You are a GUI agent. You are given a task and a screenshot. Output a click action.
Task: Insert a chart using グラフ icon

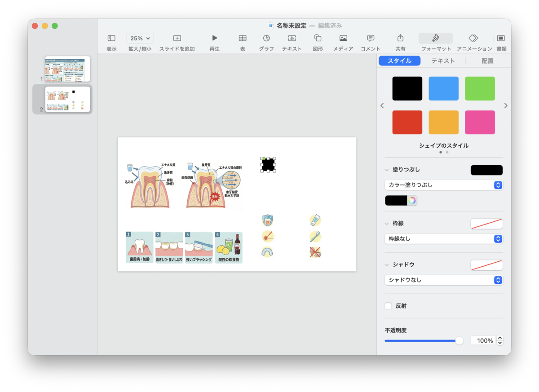pos(266,39)
